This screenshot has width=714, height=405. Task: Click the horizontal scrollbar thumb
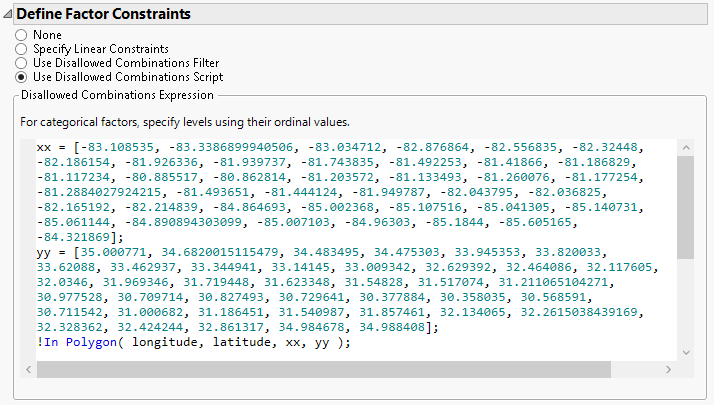tap(322, 370)
